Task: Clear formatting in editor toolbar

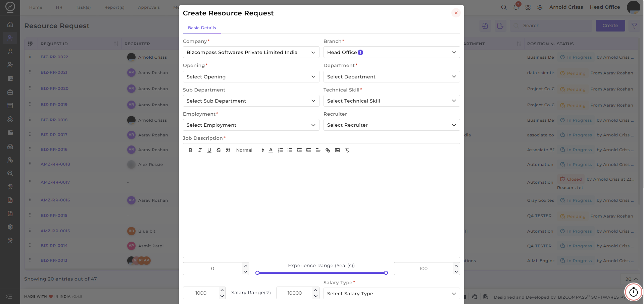Action: [x=347, y=150]
